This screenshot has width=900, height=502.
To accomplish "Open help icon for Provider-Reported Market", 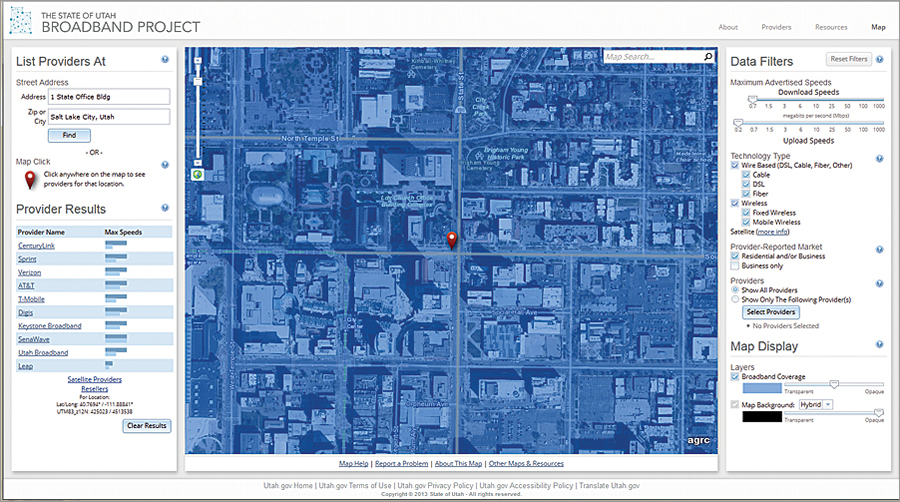I will [x=879, y=250].
